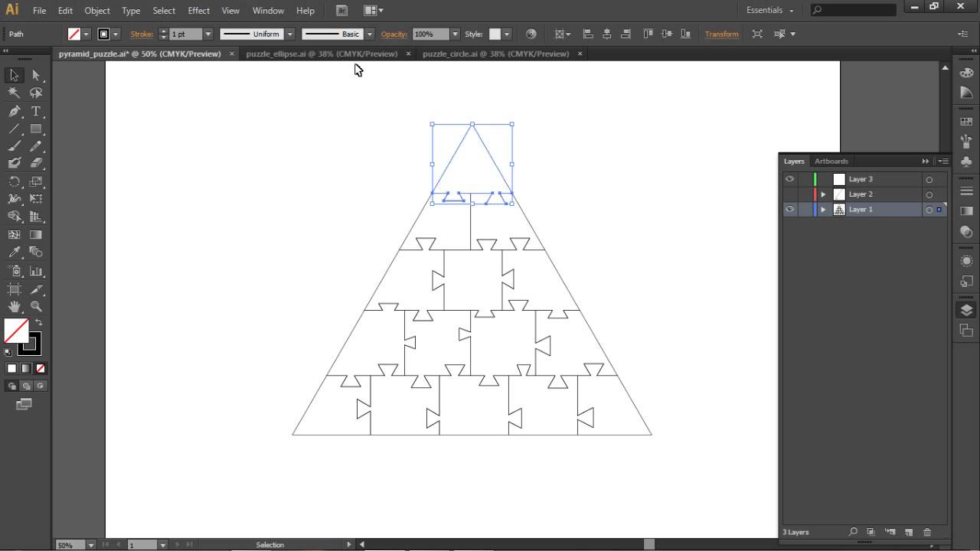Select the Eyedropper tool
Image resolution: width=980 pixels, height=551 pixels.
[14, 253]
